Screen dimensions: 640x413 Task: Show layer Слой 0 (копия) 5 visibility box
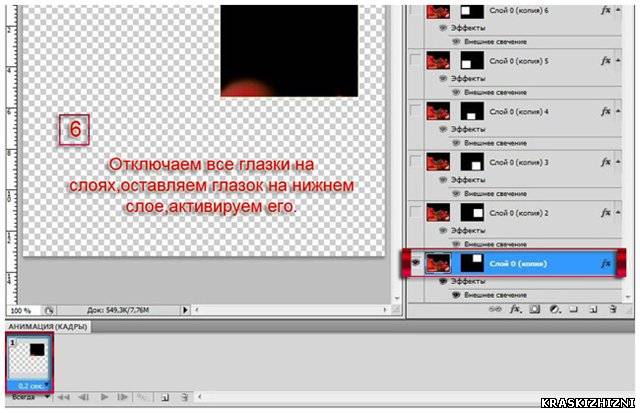[415, 60]
